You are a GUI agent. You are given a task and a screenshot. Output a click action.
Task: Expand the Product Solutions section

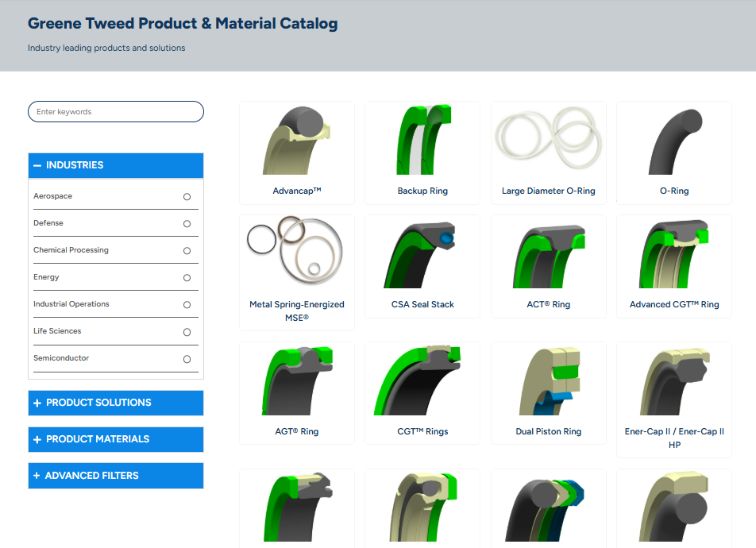click(115, 403)
